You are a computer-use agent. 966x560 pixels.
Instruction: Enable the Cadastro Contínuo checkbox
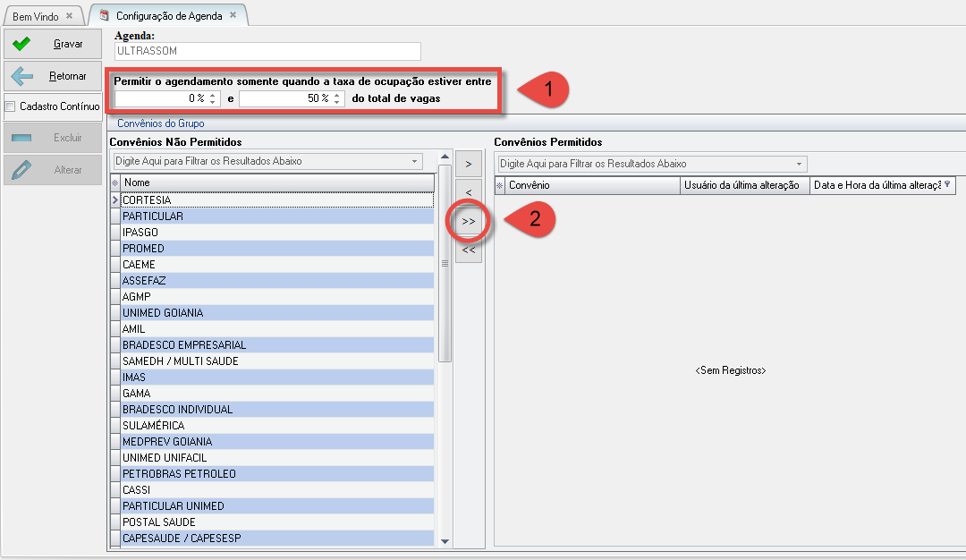click(11, 106)
